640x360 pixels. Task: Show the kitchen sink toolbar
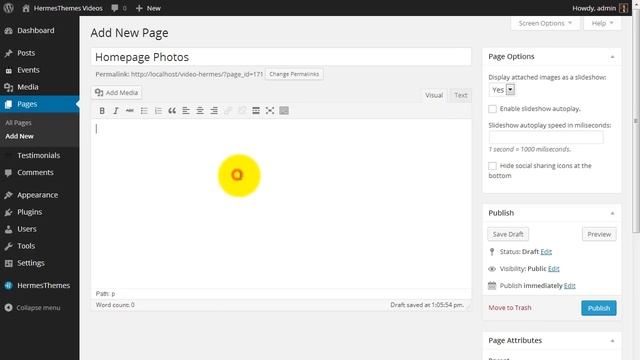click(284, 111)
